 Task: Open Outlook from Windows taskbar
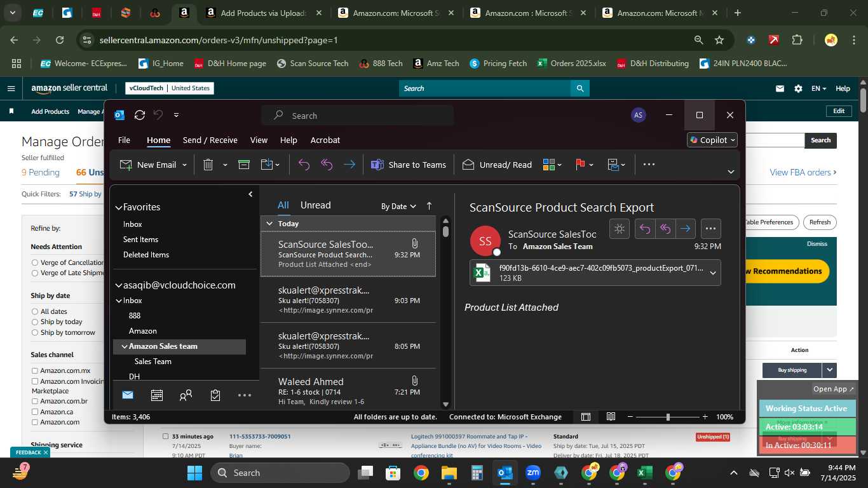(505, 473)
